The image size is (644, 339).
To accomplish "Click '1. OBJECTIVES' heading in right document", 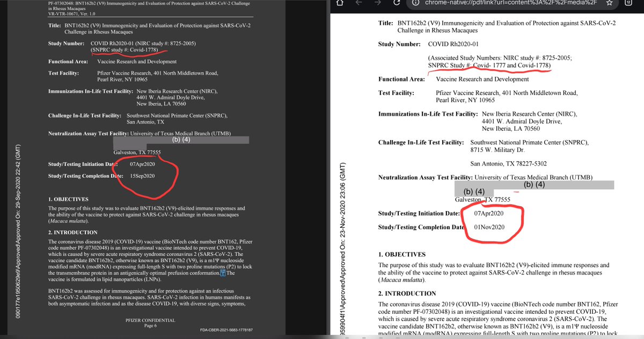I will 402,254.
